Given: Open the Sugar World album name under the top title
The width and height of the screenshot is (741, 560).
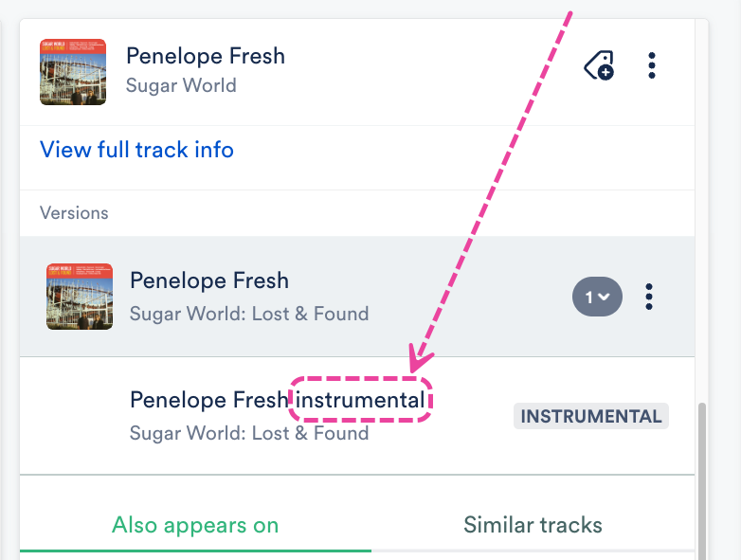Looking at the screenshot, I should tap(181, 85).
